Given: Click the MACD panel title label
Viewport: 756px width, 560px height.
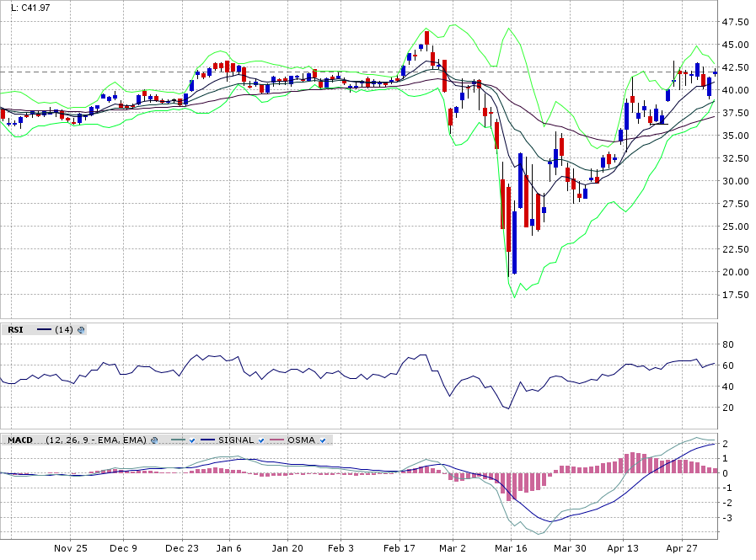Looking at the screenshot, I should [19, 440].
